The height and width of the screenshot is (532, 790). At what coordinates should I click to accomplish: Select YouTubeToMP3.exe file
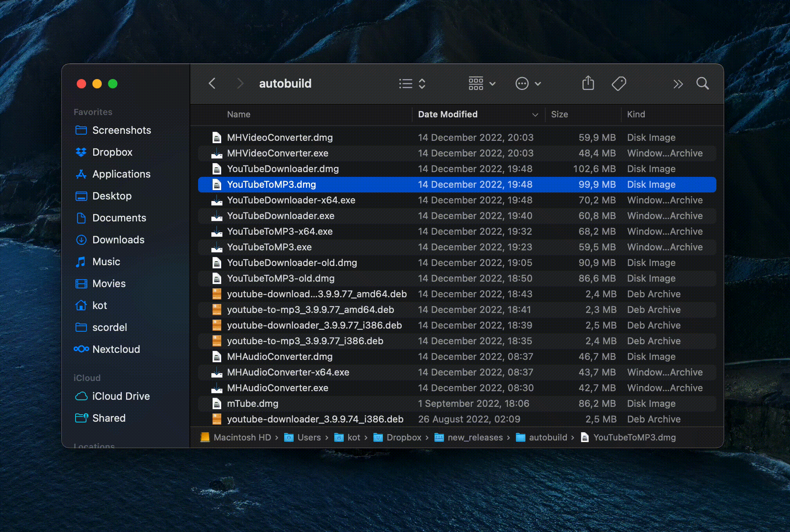pyautogui.click(x=457, y=247)
